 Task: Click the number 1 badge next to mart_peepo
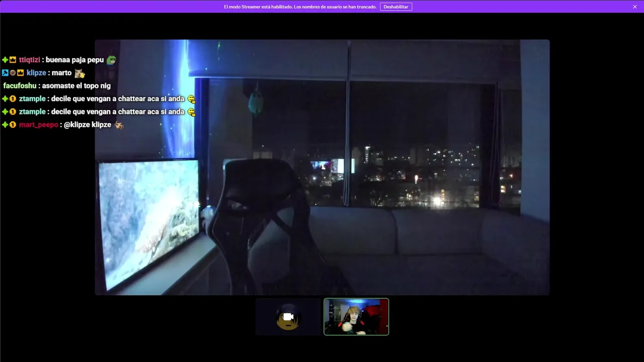(x=13, y=125)
